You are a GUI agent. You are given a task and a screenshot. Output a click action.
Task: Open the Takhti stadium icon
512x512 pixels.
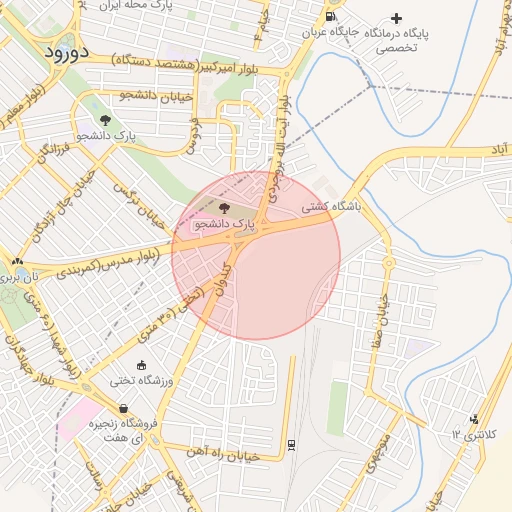coord(142,366)
